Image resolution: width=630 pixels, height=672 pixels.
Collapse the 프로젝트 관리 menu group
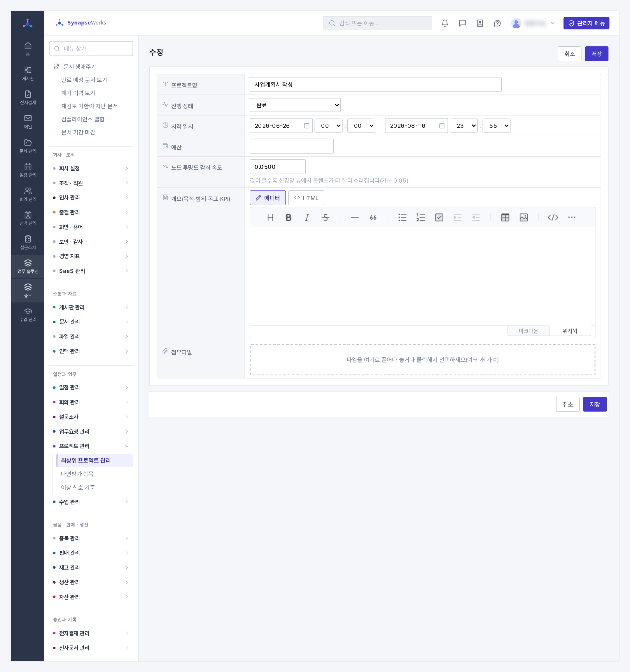point(91,446)
